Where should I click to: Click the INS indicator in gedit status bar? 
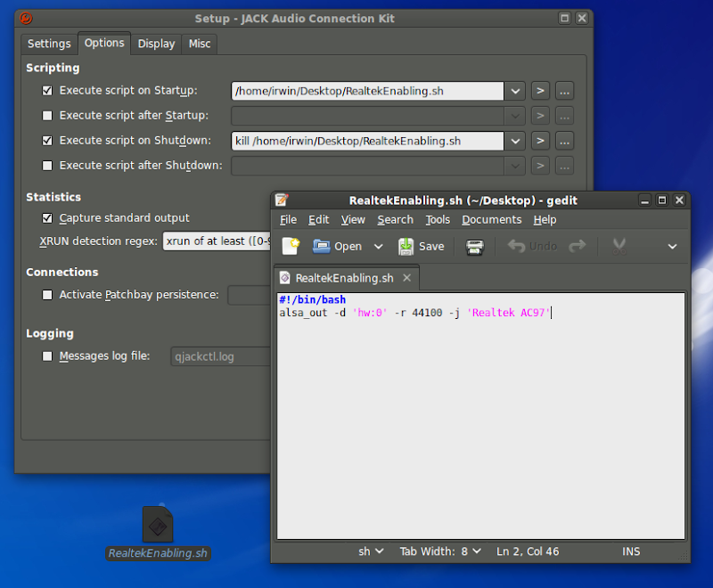pos(631,551)
